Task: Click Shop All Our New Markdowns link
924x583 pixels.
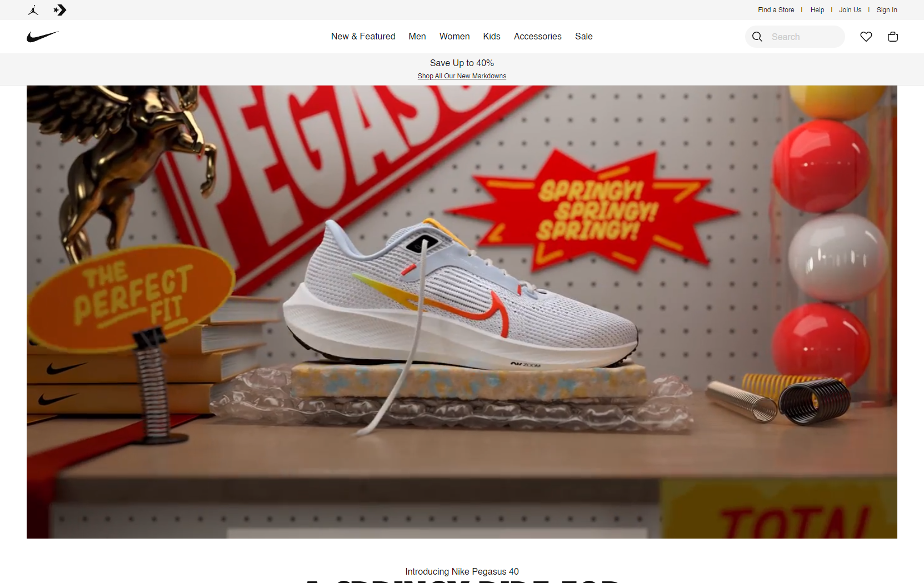Action: 462,76
